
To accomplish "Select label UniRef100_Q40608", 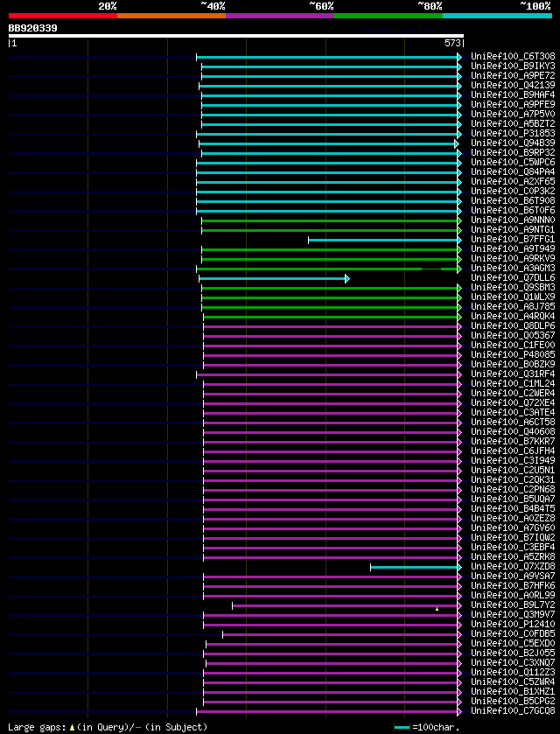I will click(513, 431).
